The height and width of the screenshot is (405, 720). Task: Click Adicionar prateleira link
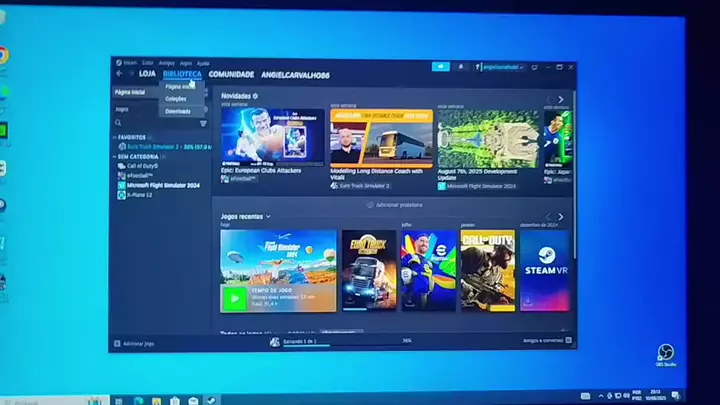pos(395,205)
